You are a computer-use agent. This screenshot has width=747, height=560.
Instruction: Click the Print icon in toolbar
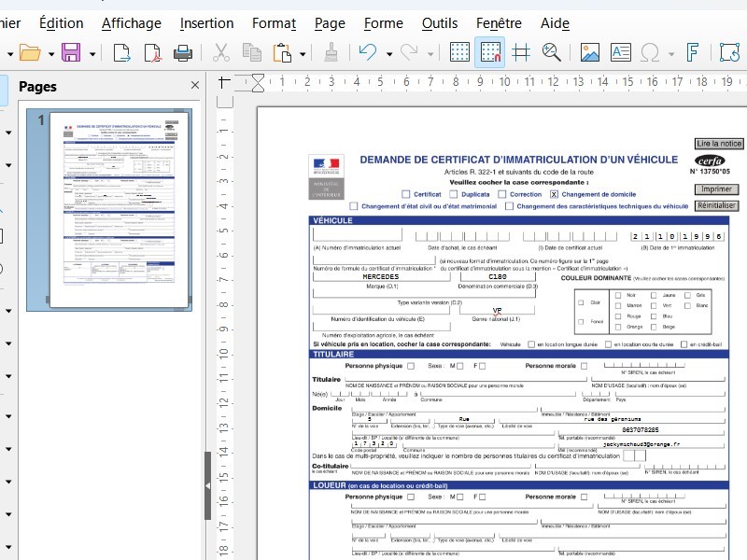(184, 53)
